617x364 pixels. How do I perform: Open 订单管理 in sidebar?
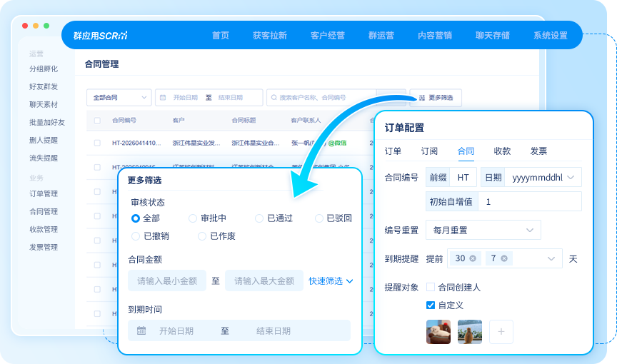44,193
